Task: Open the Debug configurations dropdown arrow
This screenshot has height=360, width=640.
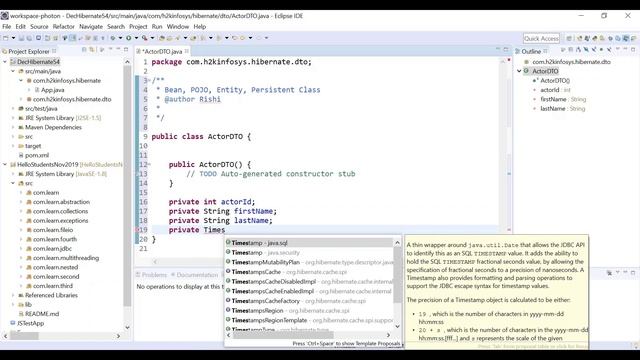Action: click(120, 38)
